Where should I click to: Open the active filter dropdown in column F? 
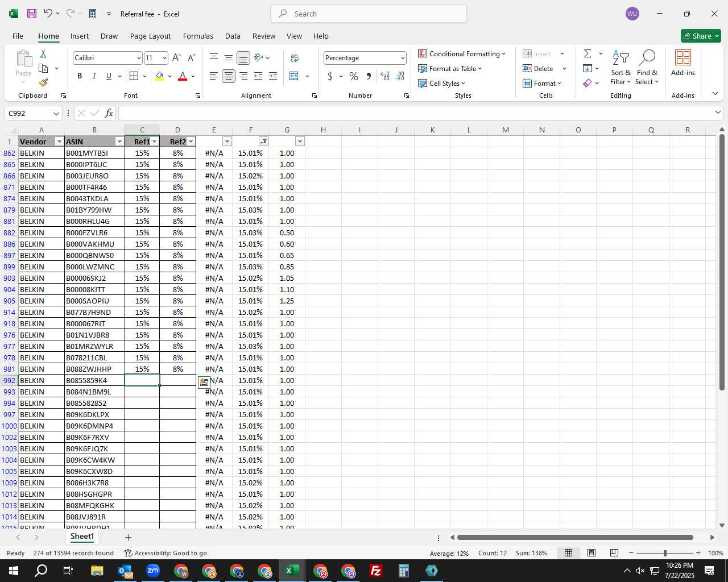(x=264, y=142)
